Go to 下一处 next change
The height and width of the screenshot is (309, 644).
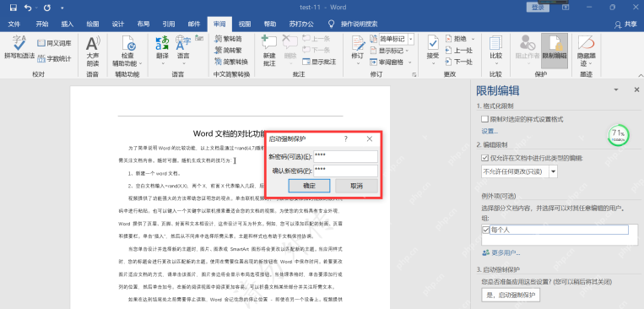459,62
